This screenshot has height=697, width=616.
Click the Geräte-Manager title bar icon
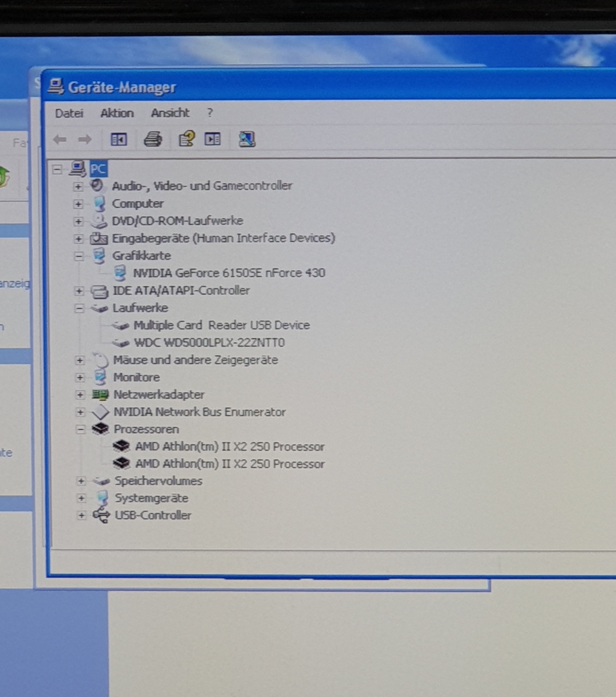56,86
